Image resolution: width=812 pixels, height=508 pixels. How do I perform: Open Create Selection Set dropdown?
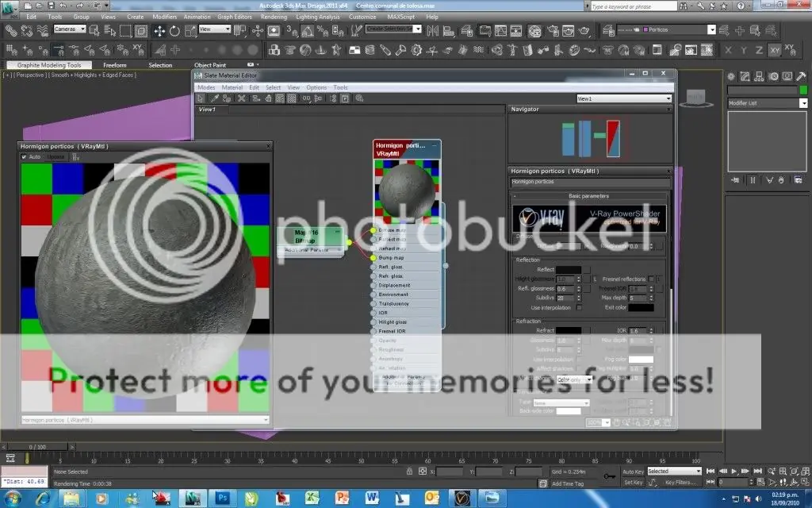click(393, 29)
